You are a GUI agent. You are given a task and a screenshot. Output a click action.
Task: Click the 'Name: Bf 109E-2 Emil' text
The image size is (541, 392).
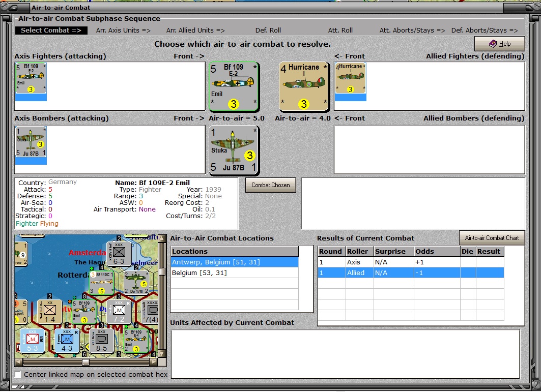click(153, 183)
